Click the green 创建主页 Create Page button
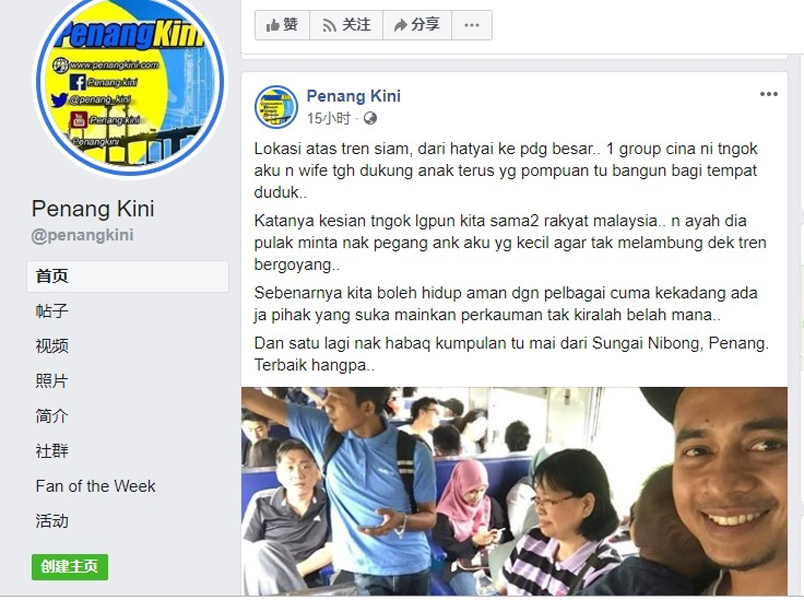The width and height of the screenshot is (804, 600). coord(70,567)
